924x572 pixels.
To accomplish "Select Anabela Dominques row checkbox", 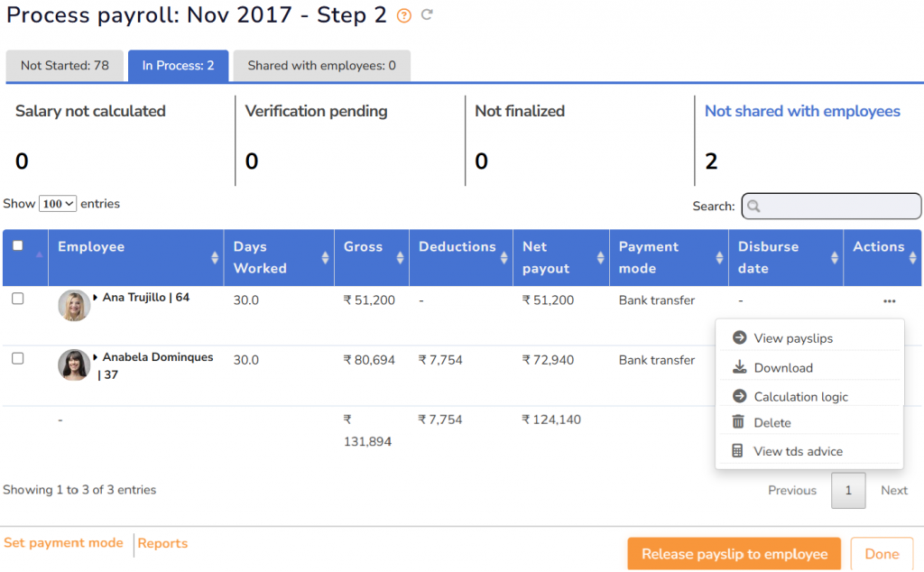I will pyautogui.click(x=18, y=358).
